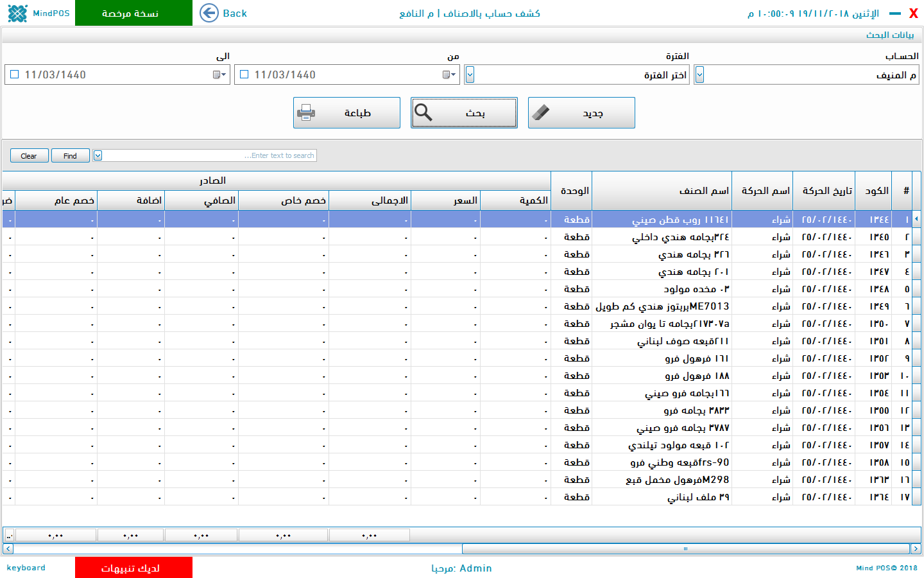924x578 pixels.
Task: Click the blue minimize dash icon
Action: point(894,13)
